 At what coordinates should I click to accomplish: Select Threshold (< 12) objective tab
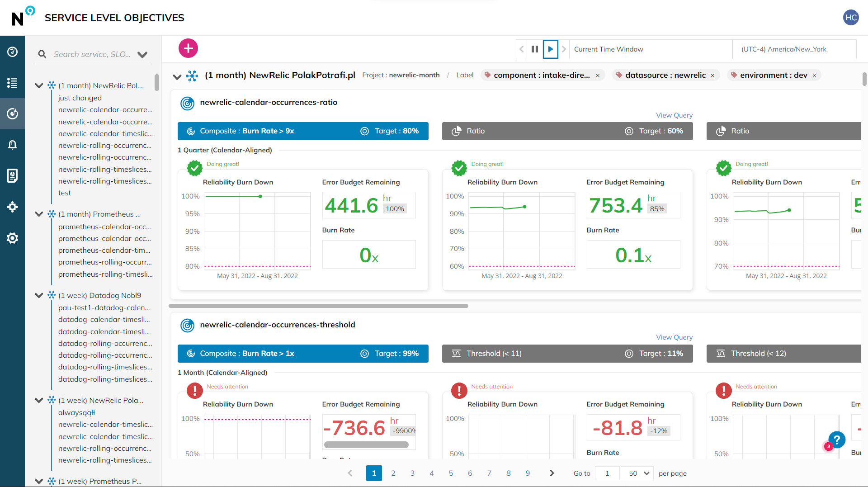pos(784,354)
